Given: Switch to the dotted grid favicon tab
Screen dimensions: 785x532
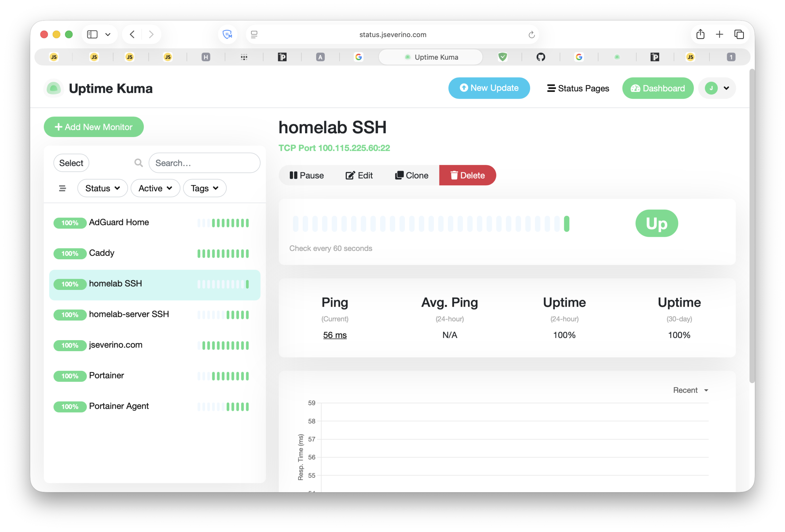Looking at the screenshot, I should 244,57.
